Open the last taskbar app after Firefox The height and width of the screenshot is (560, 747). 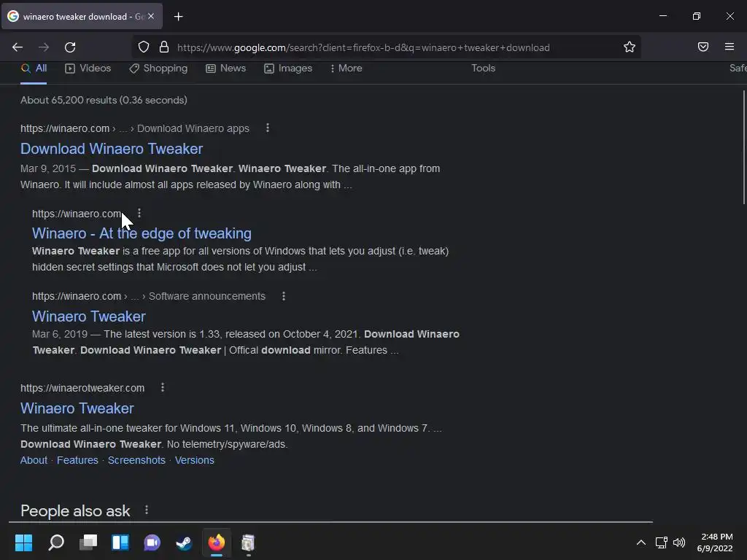[248, 542]
